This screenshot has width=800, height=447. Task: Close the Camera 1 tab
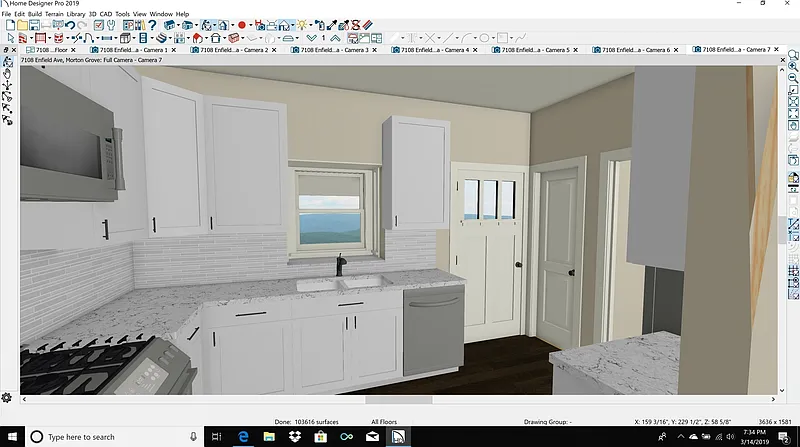click(x=174, y=50)
